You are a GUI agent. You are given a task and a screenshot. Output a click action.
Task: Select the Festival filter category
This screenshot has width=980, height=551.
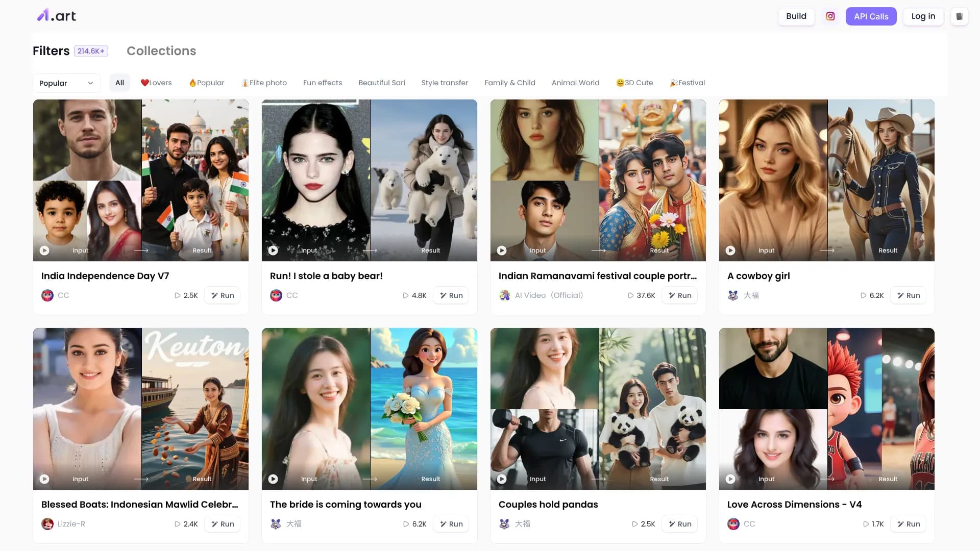click(687, 83)
